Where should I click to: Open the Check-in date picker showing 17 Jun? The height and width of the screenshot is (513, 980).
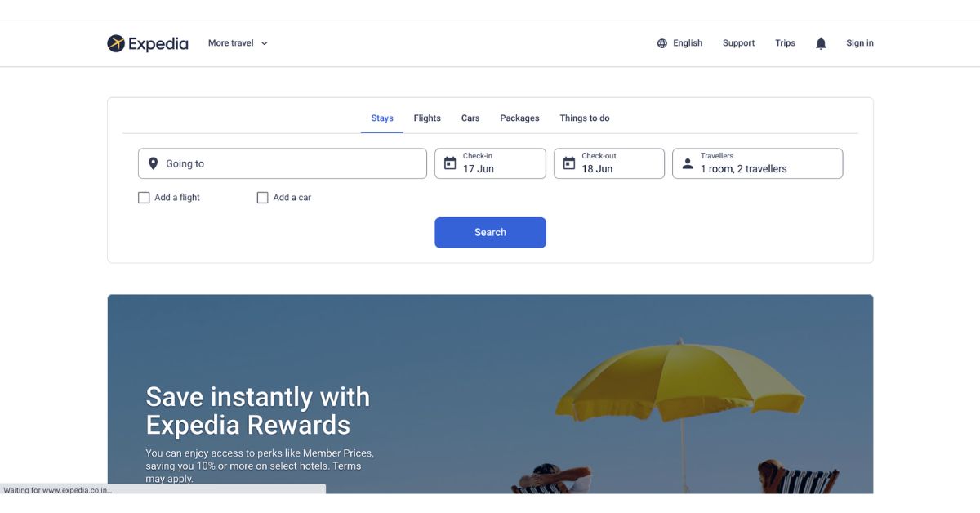(x=490, y=163)
